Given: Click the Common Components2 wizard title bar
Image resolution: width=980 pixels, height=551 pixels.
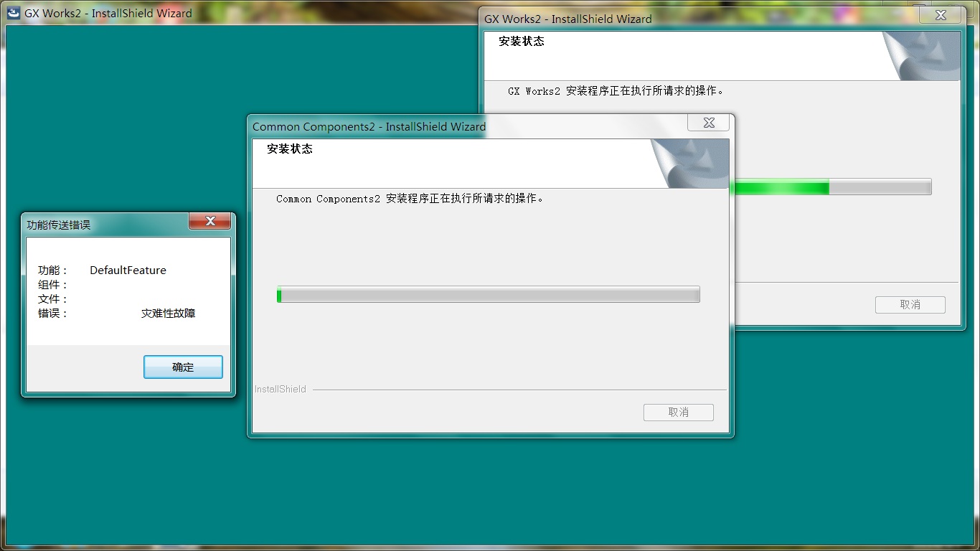Looking at the screenshot, I should pos(430,126).
